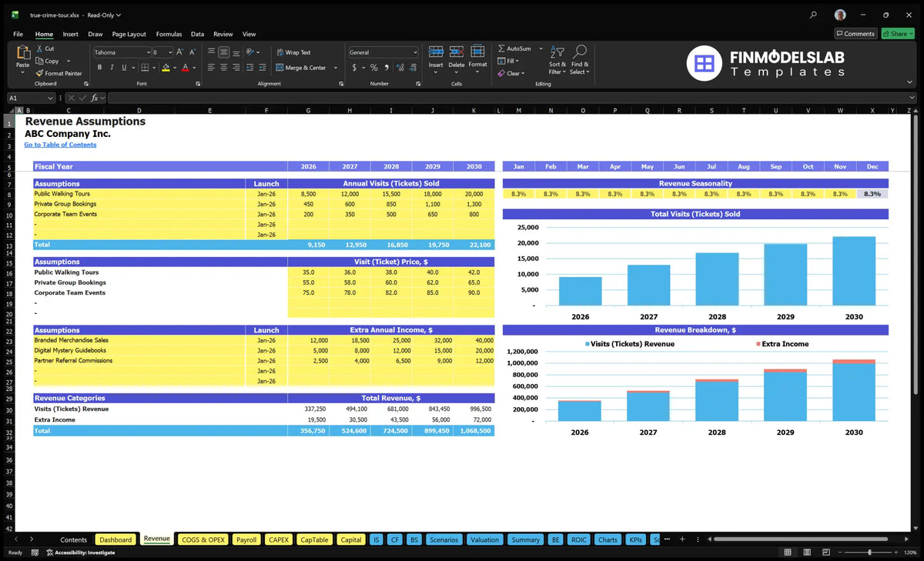Show more sheet tabs via ellipsis
This screenshot has height=561, width=924.
[667, 539]
